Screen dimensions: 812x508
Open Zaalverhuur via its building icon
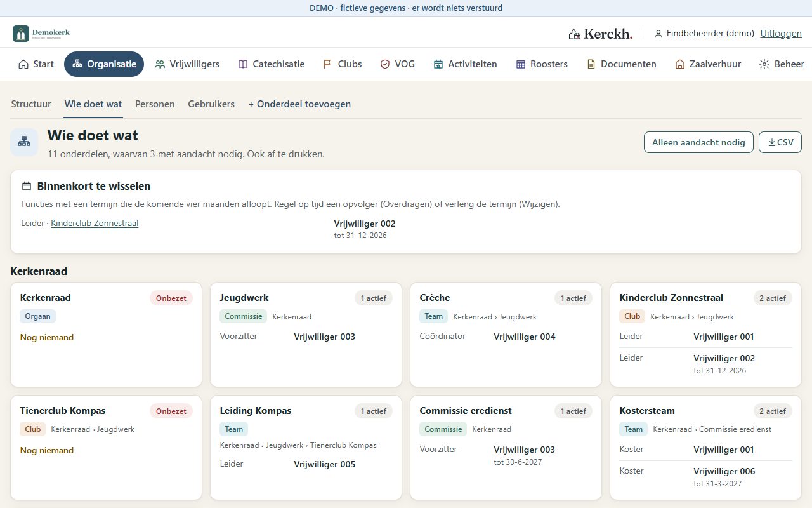[680, 64]
